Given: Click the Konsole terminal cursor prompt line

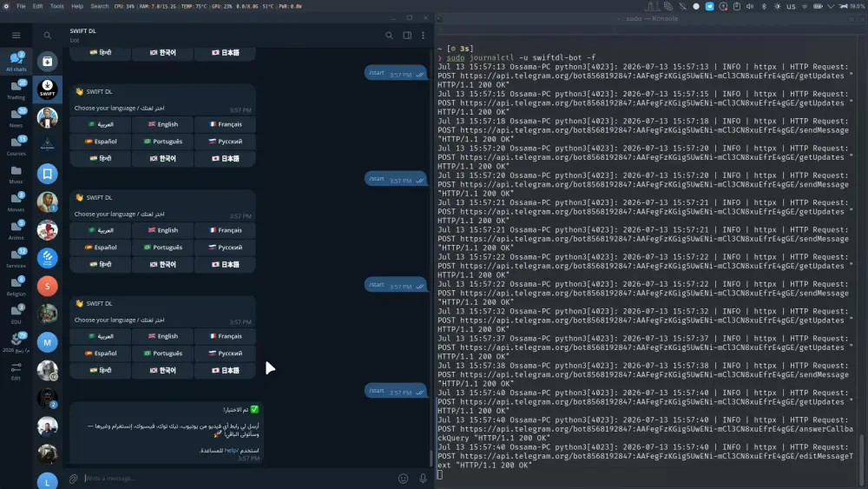Looking at the screenshot, I should point(441,474).
